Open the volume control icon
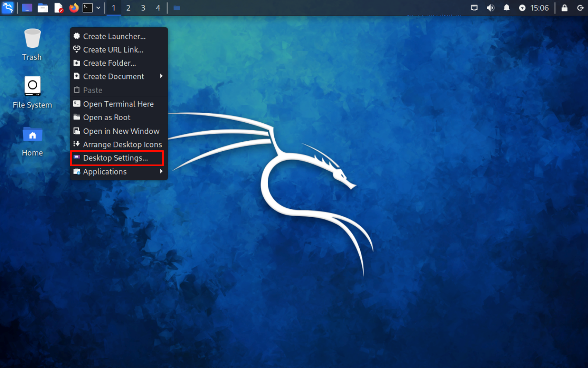Viewport: 588px width, 368px height. click(x=491, y=8)
